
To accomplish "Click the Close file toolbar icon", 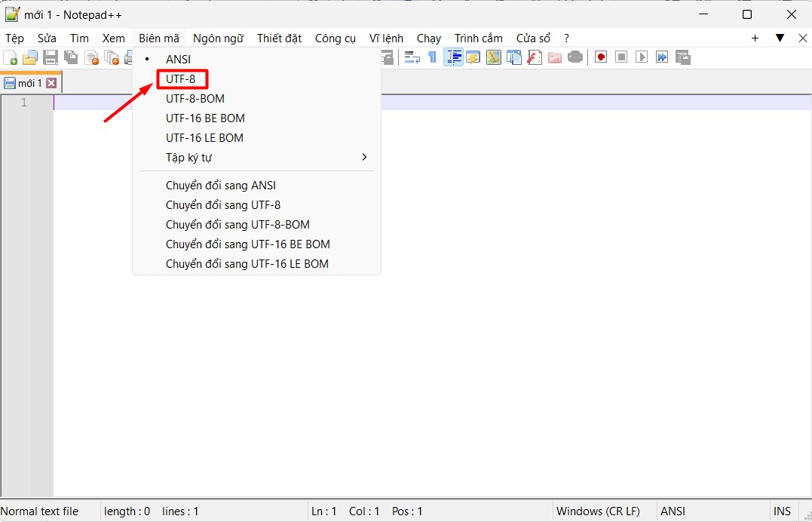I will coord(92,57).
